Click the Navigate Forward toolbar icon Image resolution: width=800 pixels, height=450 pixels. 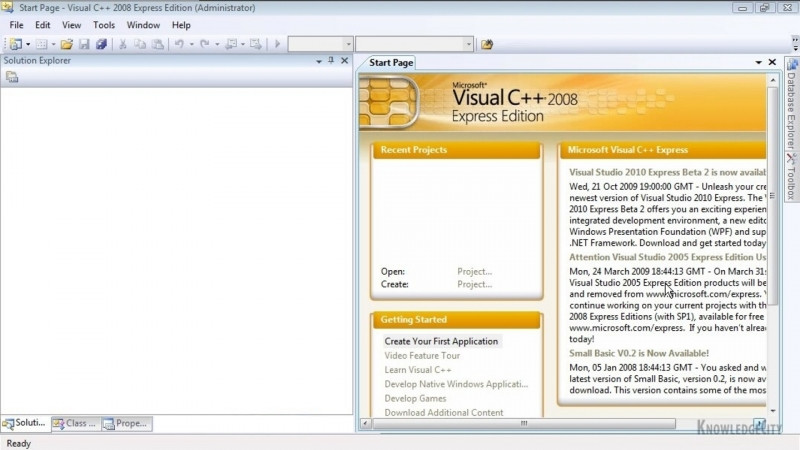pos(256,44)
